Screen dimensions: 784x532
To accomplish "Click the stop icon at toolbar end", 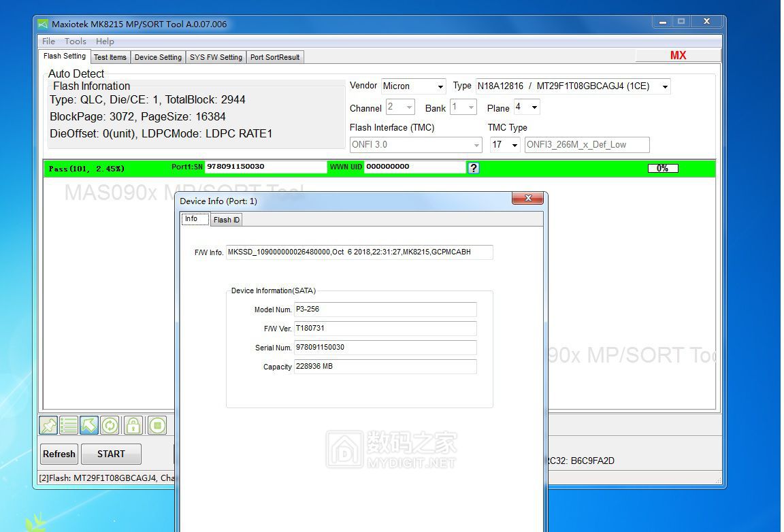I will click(157, 425).
